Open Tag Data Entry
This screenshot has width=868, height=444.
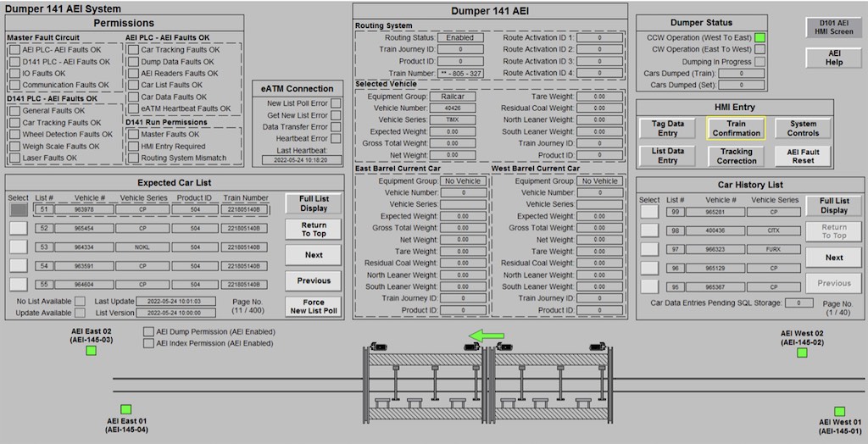pyautogui.click(x=668, y=129)
